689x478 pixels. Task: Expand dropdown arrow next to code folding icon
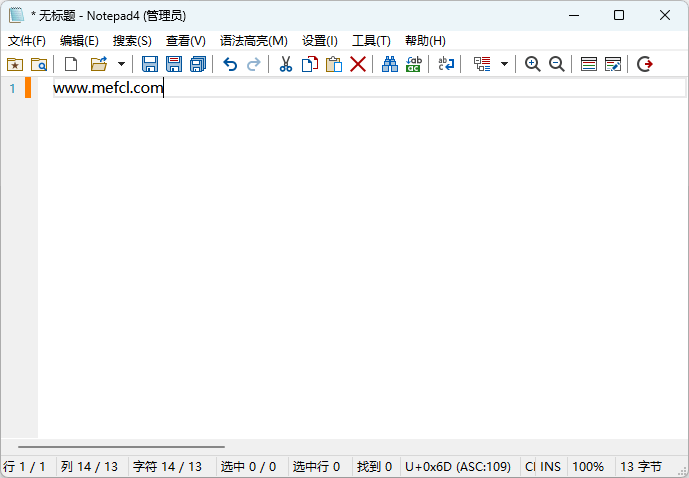(x=504, y=64)
